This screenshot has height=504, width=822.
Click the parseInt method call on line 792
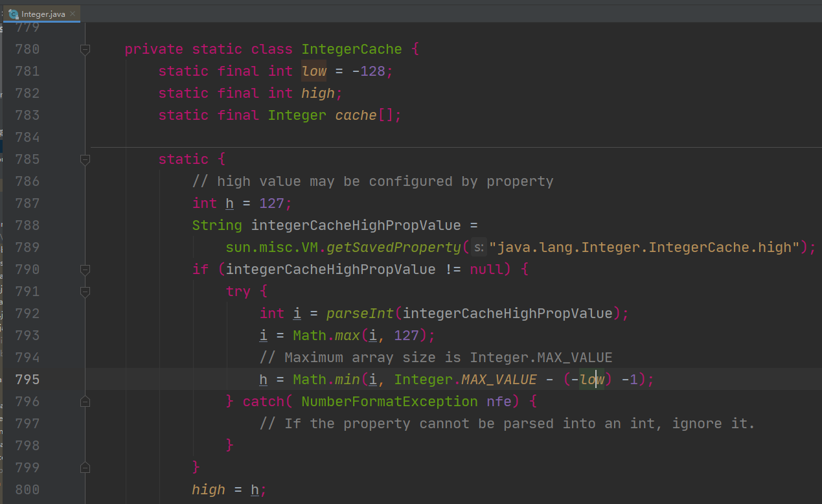360,314
